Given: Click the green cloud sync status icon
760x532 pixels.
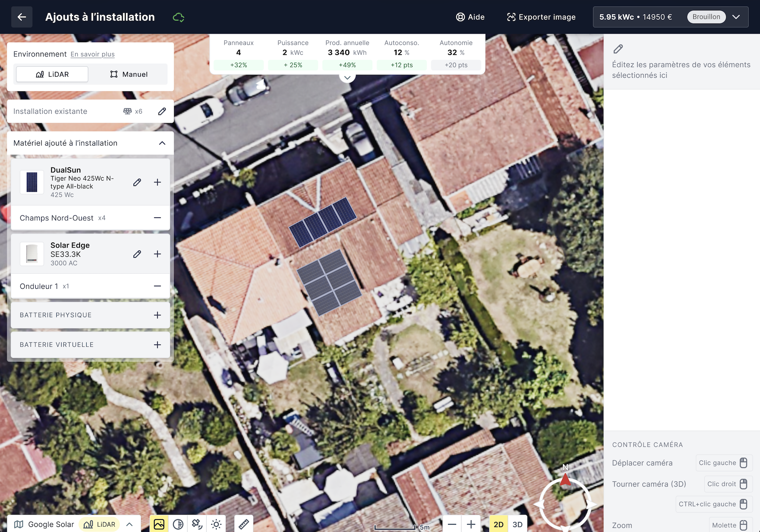Looking at the screenshot, I should pos(178,17).
